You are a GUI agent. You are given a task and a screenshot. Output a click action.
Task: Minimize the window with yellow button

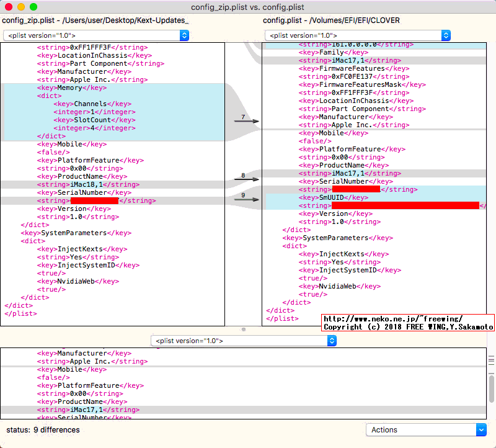coord(21,7)
